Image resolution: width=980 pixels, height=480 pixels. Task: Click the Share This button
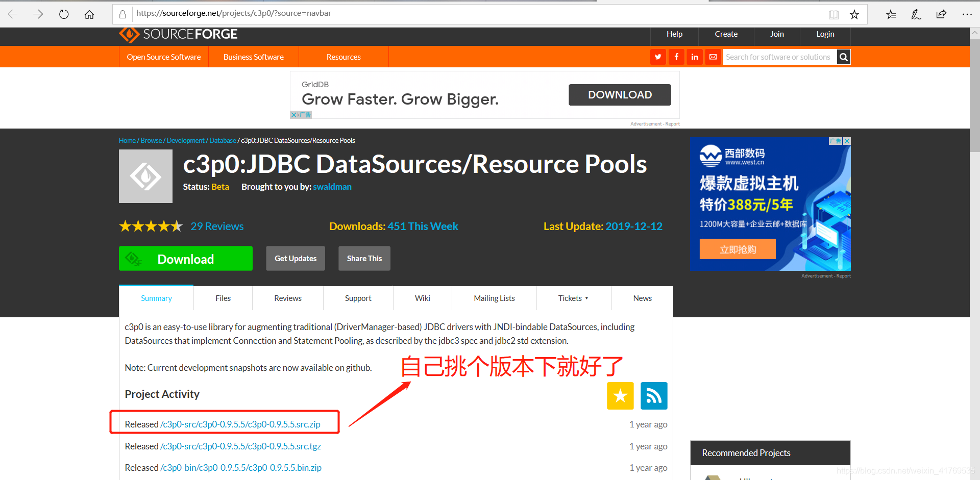(364, 259)
